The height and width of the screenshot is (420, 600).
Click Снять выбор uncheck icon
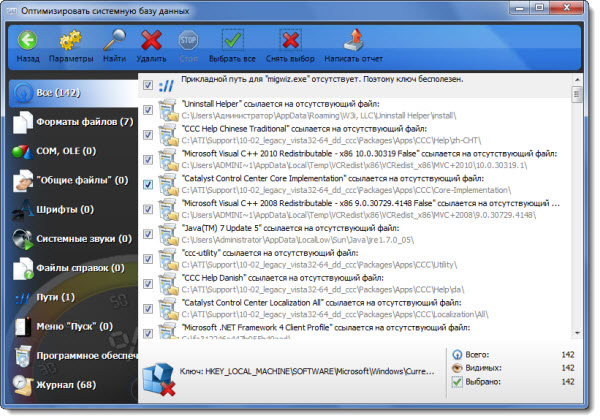[291, 41]
